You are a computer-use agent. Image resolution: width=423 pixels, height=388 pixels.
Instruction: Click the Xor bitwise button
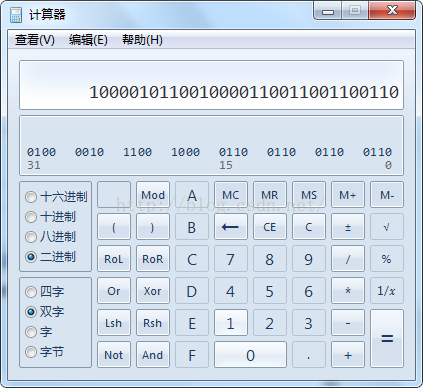pos(153,291)
